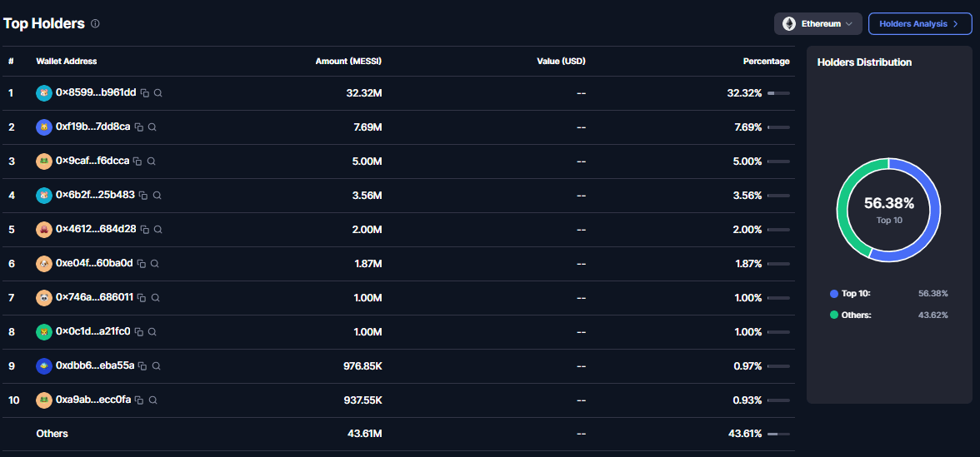Search wallet 0xdbb6...eba55a with magnifier icon
The height and width of the screenshot is (457, 980).
(x=157, y=366)
